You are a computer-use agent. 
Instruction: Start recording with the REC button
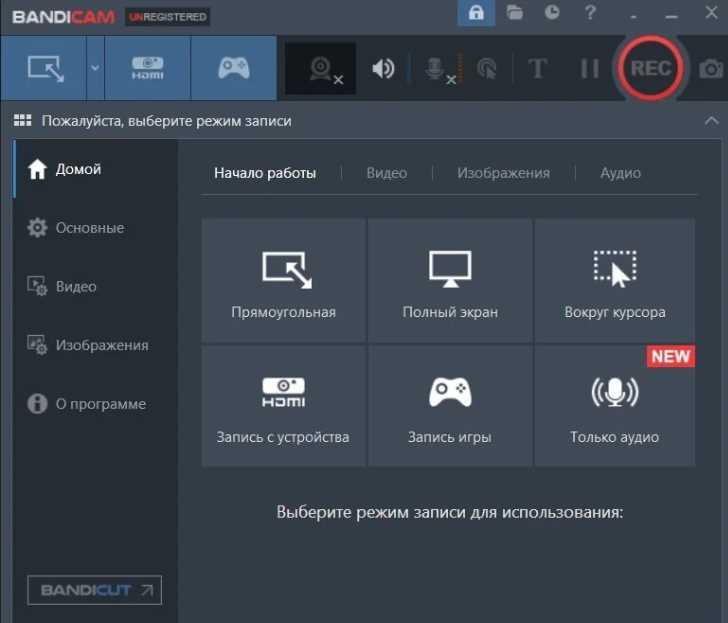click(650, 68)
